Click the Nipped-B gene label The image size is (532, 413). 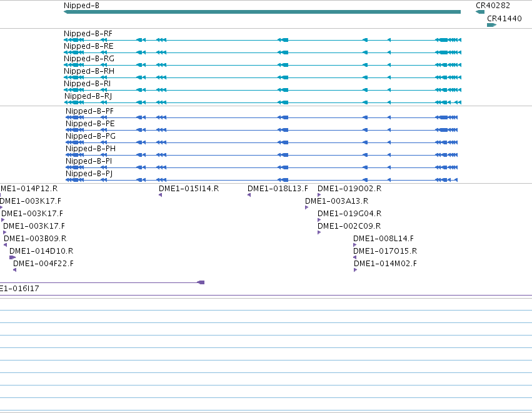tap(81, 6)
